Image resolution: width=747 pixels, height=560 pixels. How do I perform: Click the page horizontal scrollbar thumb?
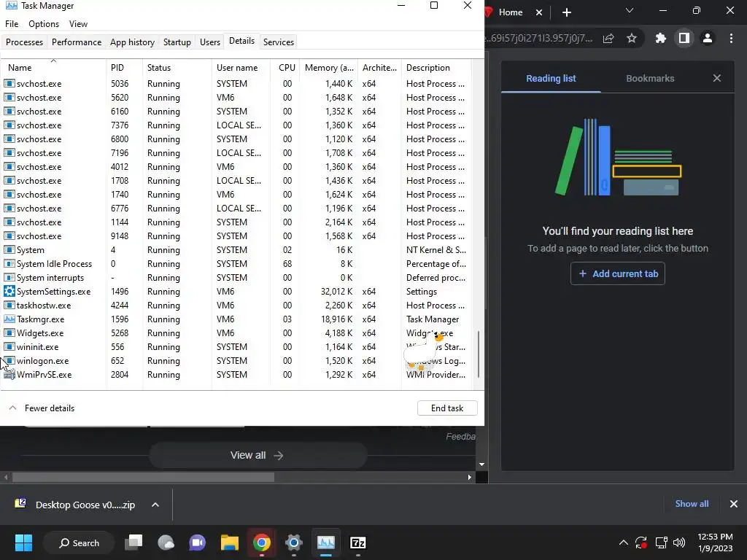pyautogui.click(x=143, y=477)
